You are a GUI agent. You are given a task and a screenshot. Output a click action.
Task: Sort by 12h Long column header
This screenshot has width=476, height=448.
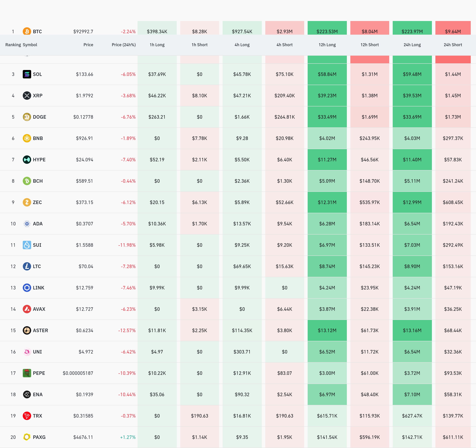[327, 45]
